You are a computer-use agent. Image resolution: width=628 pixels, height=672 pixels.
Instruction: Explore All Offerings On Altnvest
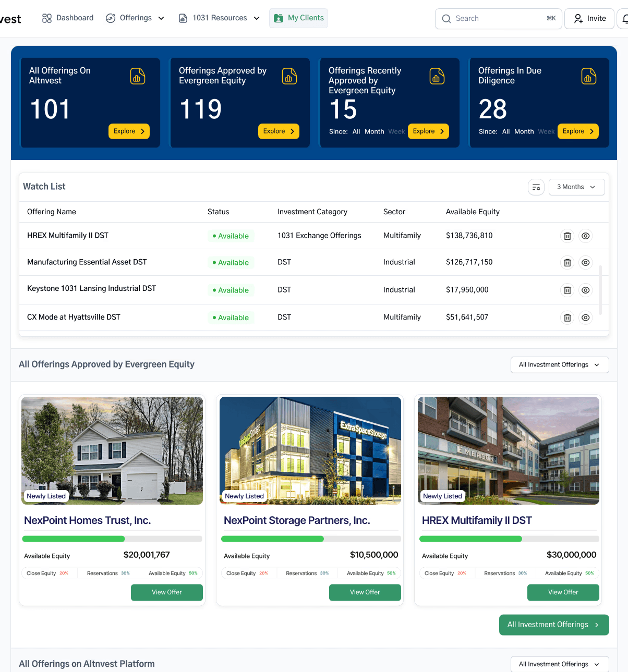[129, 131]
